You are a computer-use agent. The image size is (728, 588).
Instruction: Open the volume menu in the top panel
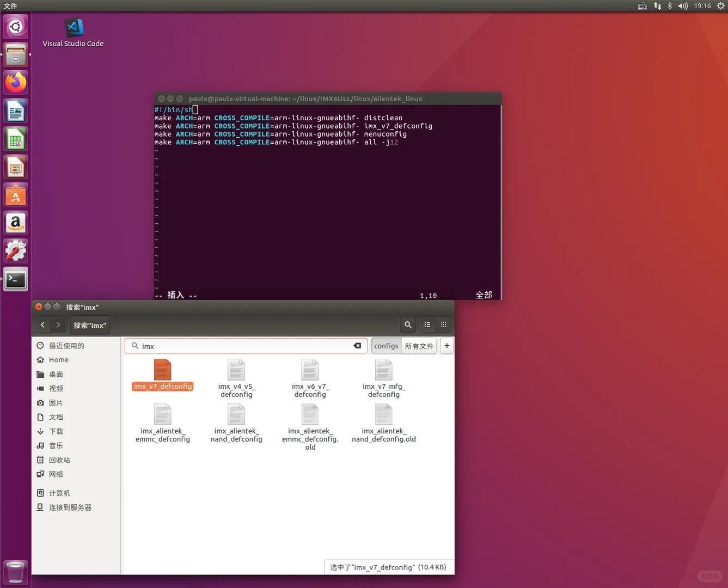[682, 6]
